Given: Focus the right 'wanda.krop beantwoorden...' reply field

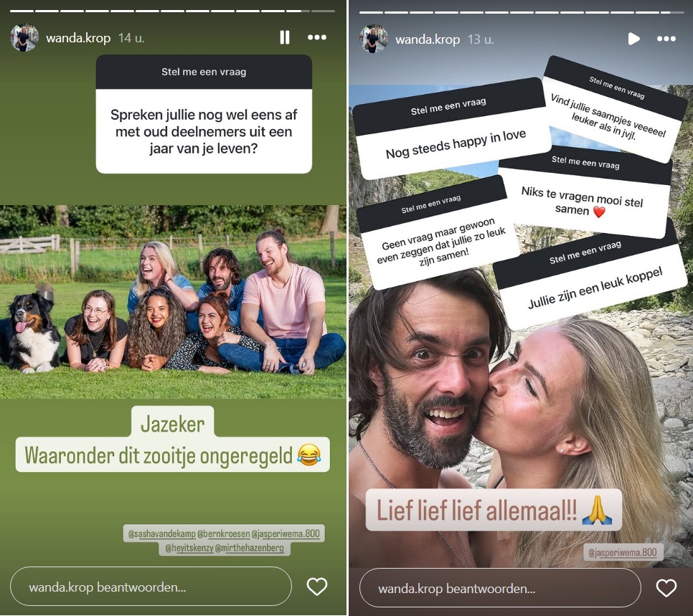Looking at the screenshot, I should click(500, 588).
